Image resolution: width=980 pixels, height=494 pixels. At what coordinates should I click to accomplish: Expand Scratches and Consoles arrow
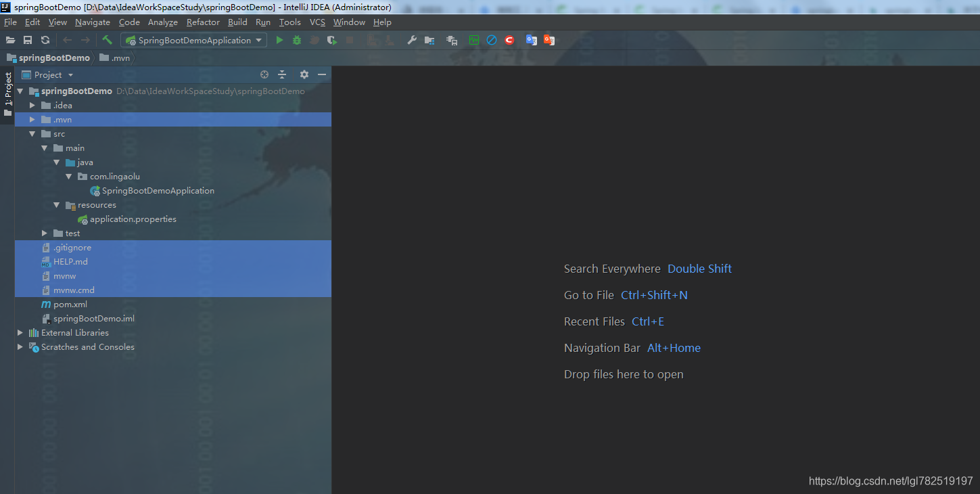pyautogui.click(x=20, y=347)
